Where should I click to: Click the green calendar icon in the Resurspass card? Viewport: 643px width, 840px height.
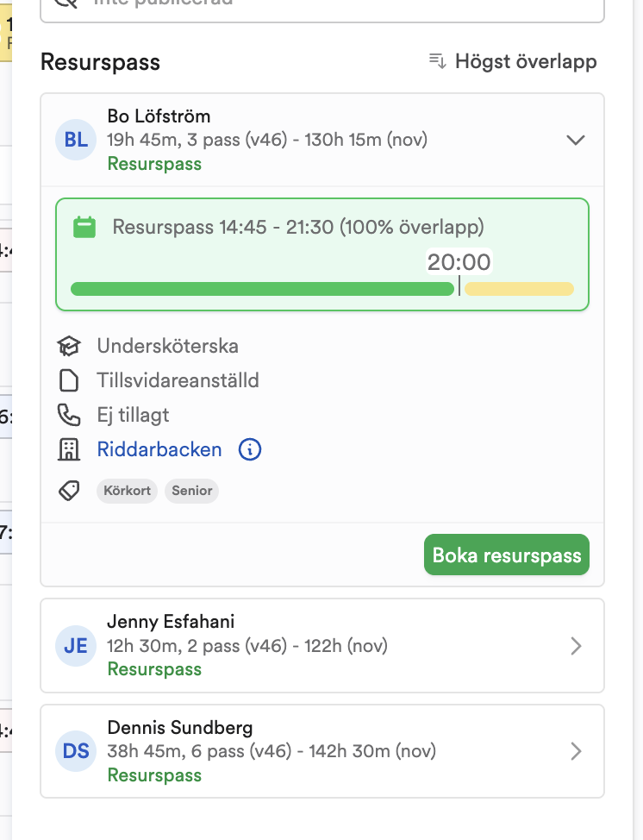84,227
